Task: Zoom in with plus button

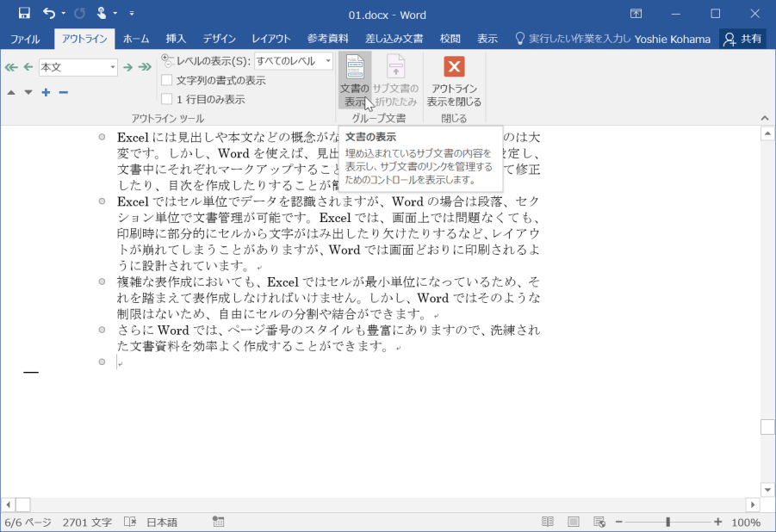Action: point(718,522)
